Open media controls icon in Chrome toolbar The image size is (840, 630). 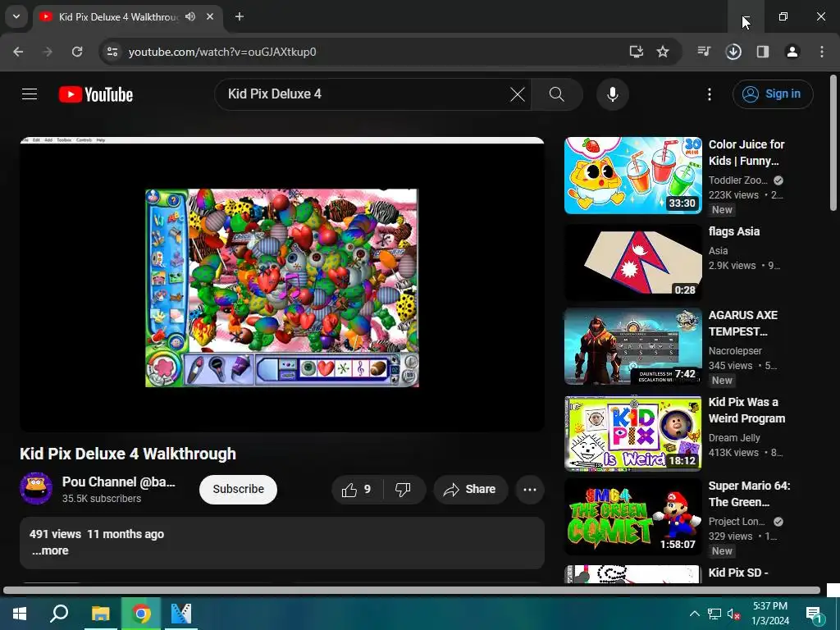(704, 52)
